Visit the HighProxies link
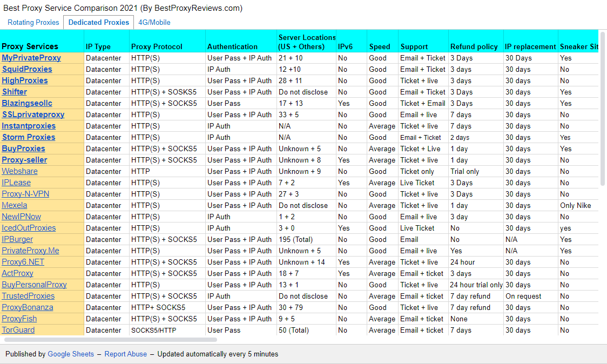The width and height of the screenshot is (607, 364). tap(25, 80)
